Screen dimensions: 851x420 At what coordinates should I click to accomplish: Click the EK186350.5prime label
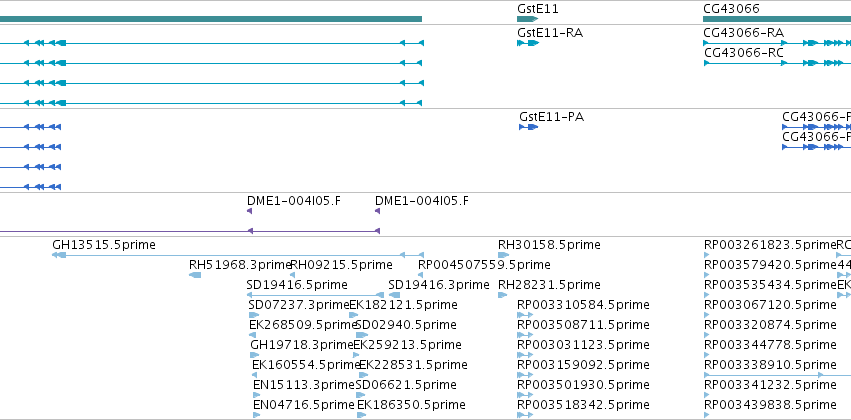pyautogui.click(x=411, y=405)
